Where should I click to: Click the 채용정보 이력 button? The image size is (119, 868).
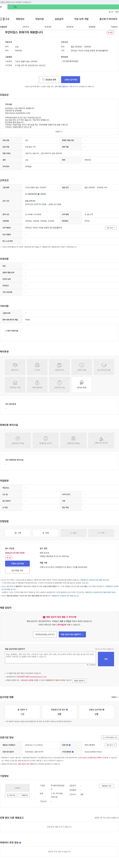[x=106, y=786]
